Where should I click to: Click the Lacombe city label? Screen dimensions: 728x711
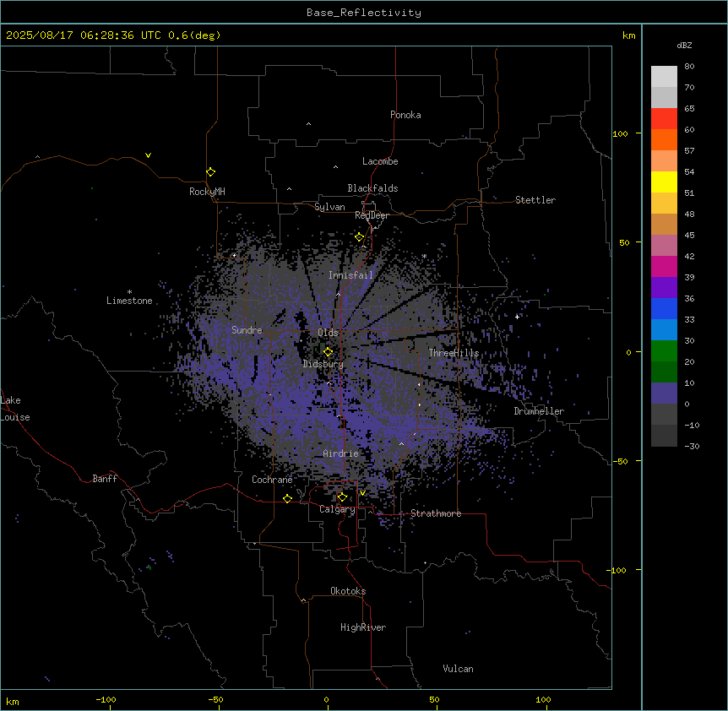380,161
